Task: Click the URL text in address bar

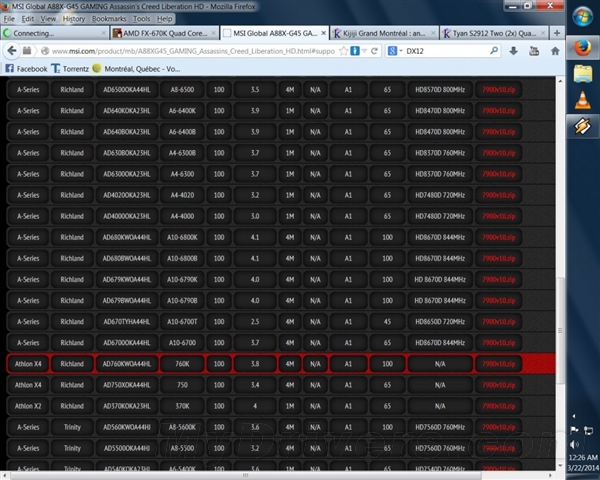Action: tap(193, 51)
